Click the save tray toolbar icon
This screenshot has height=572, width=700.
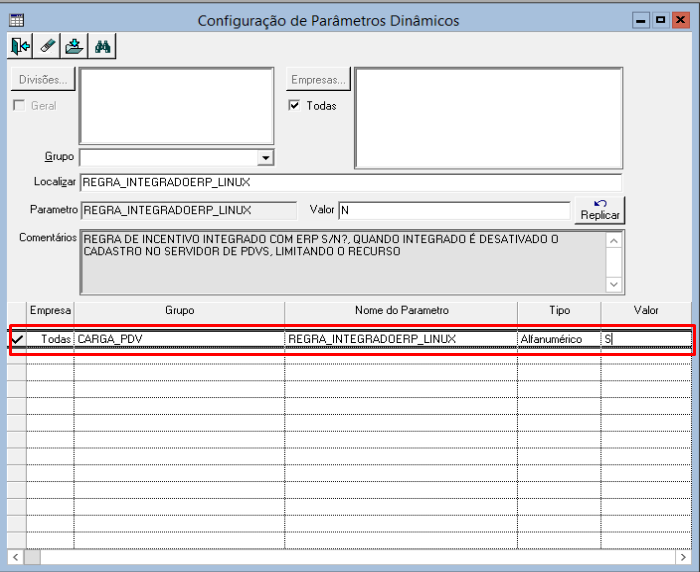point(75,46)
